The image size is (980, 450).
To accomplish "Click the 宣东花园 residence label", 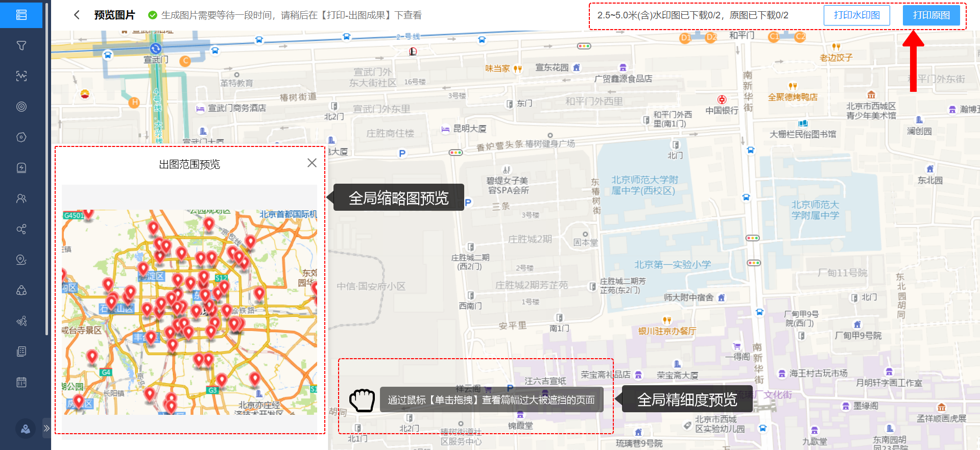I will tap(552, 67).
